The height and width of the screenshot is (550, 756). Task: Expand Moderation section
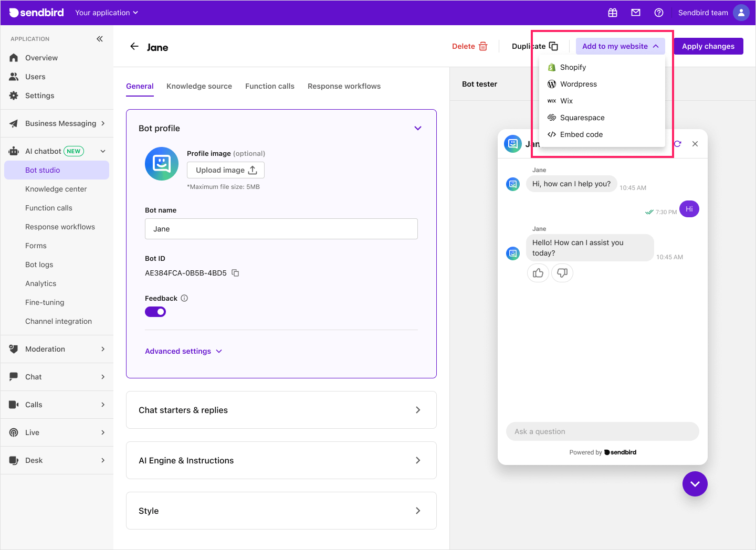57,349
